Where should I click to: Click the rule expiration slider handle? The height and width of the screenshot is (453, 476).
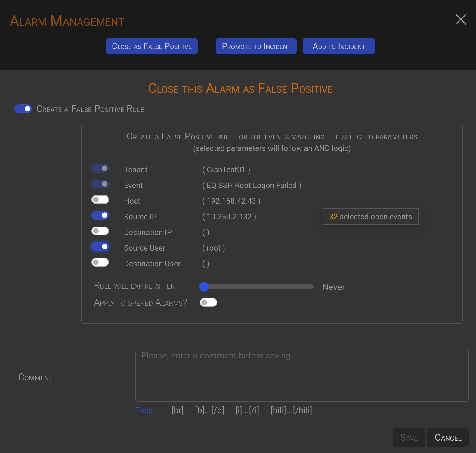[204, 287]
